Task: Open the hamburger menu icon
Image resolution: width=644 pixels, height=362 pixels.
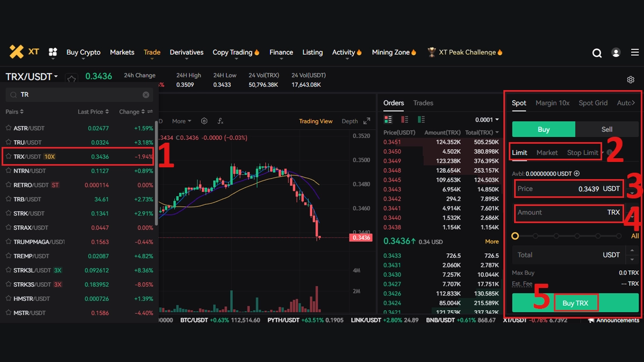Action: coord(635,53)
